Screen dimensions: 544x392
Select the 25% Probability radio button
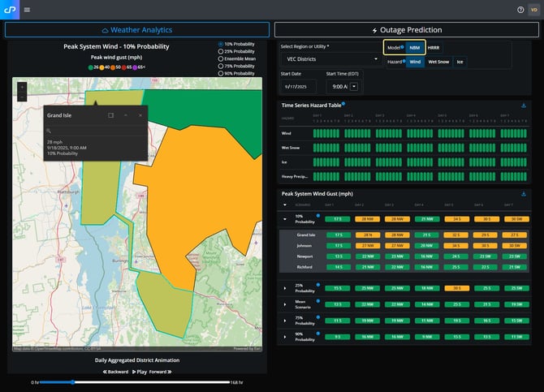[x=221, y=51]
